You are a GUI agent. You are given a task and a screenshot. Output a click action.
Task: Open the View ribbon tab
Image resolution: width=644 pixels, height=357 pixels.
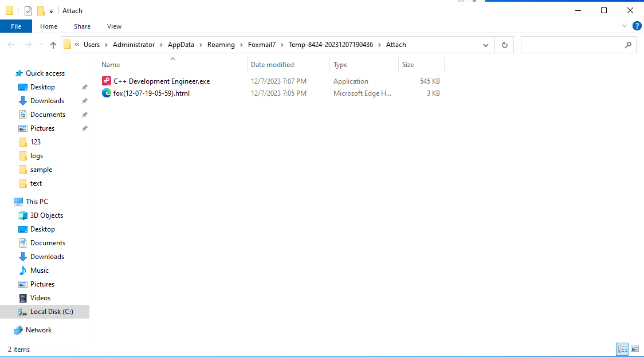click(114, 26)
